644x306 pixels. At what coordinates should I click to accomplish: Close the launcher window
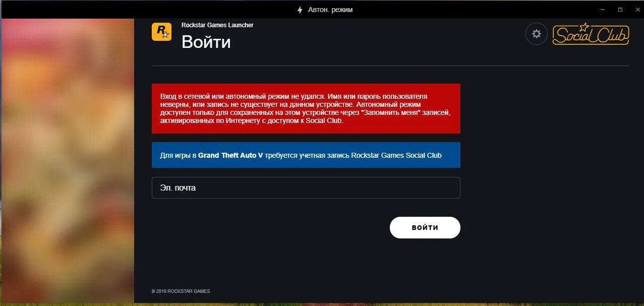tap(636, 10)
